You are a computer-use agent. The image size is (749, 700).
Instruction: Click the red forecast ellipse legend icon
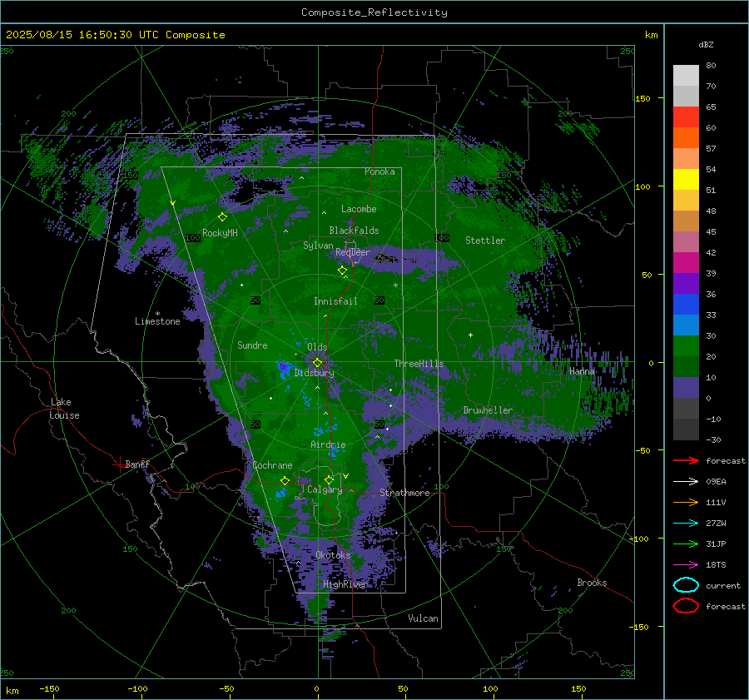[686, 606]
